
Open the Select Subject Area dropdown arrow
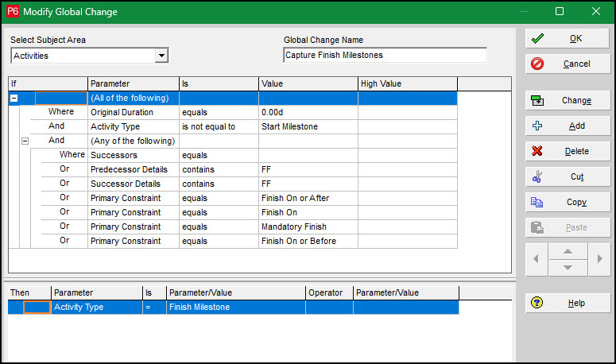161,56
